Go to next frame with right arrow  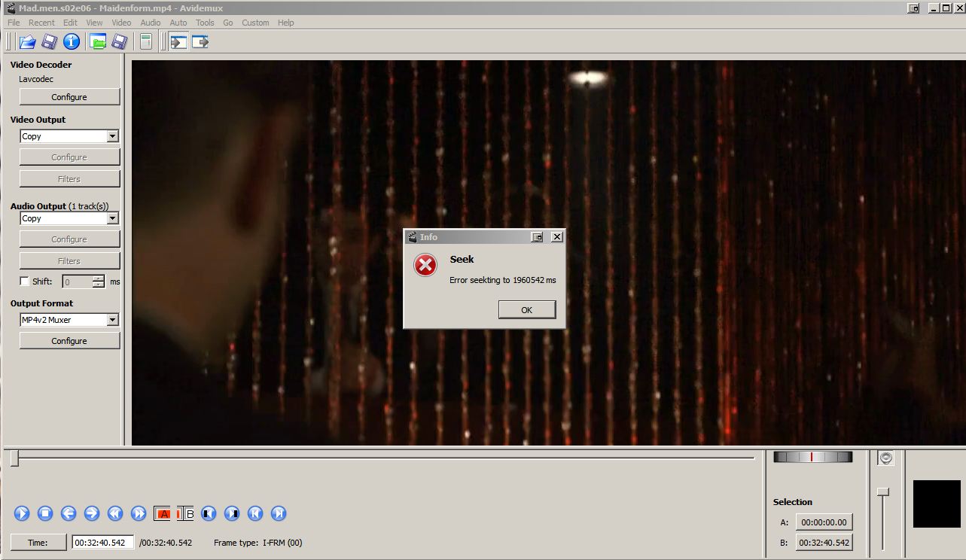pyautogui.click(x=92, y=513)
